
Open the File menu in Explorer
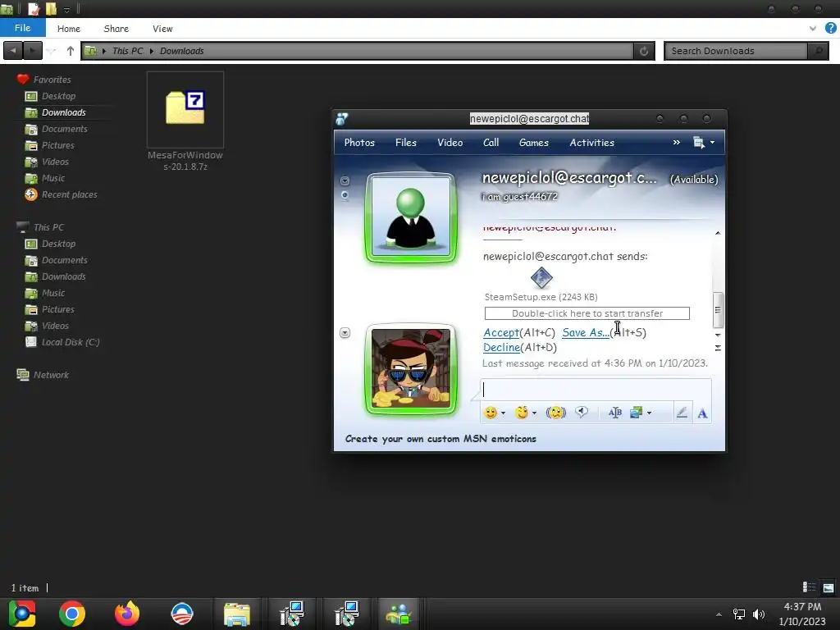tap(22, 28)
